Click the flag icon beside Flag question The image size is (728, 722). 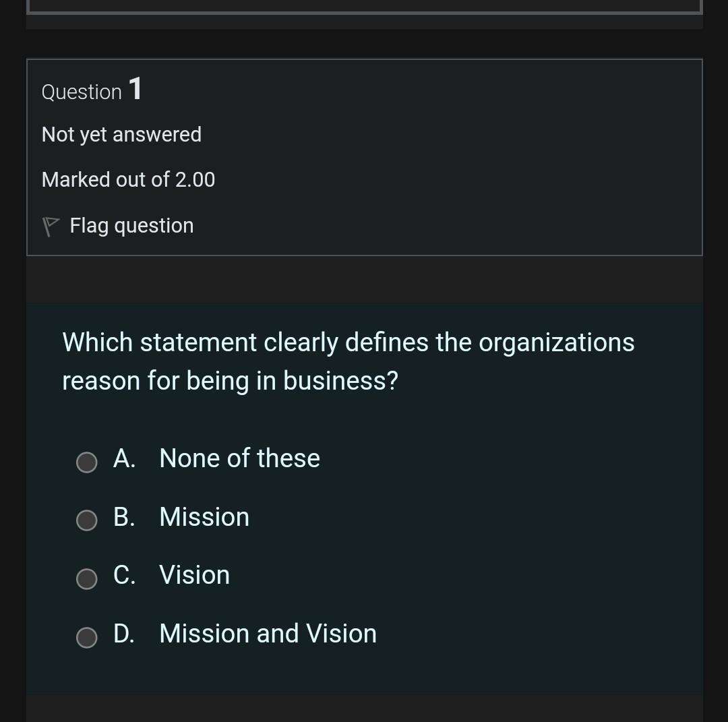(51, 225)
